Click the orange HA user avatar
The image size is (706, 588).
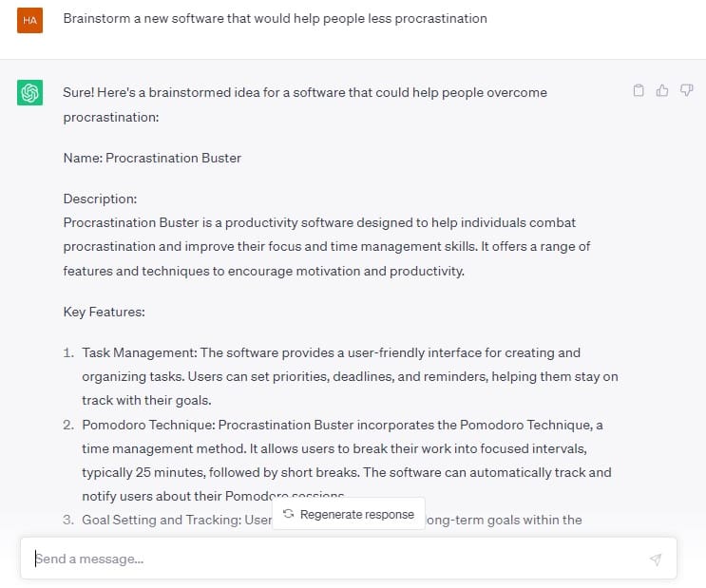[x=30, y=20]
